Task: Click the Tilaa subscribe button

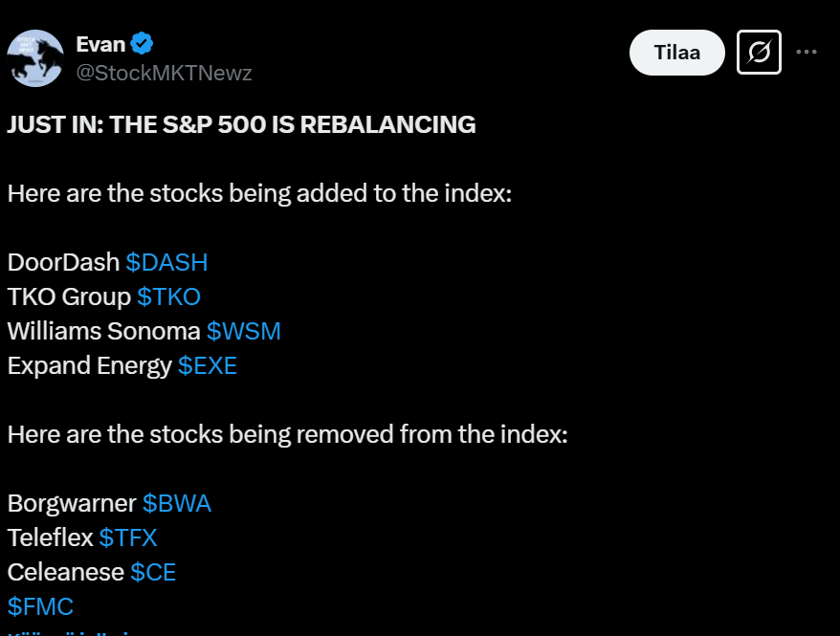Action: (x=676, y=53)
